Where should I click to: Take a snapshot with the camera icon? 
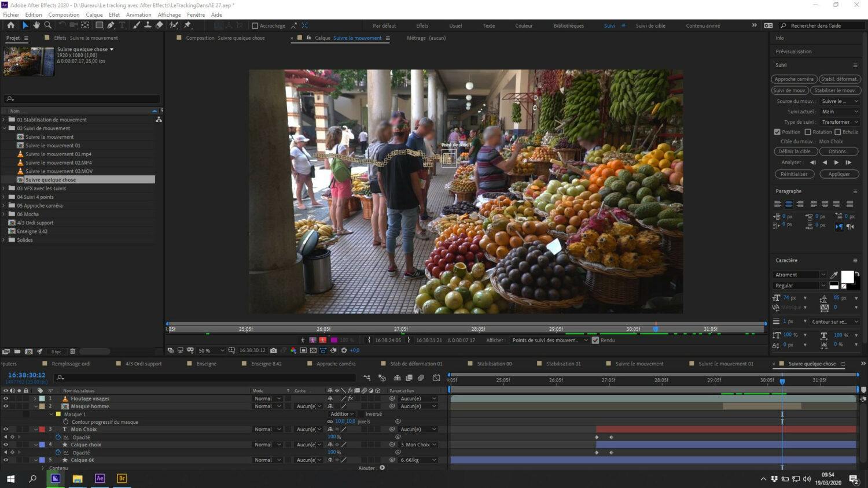[274, 350]
